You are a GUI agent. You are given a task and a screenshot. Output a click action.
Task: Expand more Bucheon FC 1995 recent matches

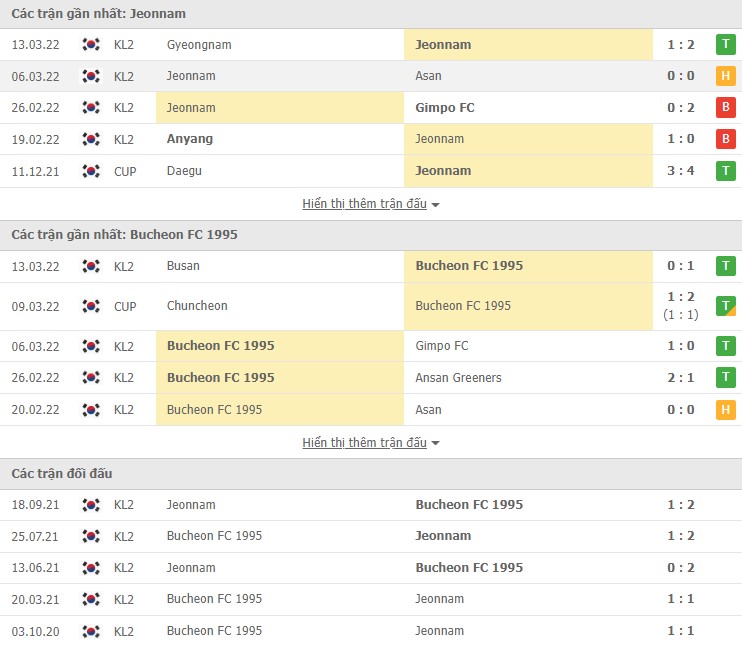coord(371,443)
